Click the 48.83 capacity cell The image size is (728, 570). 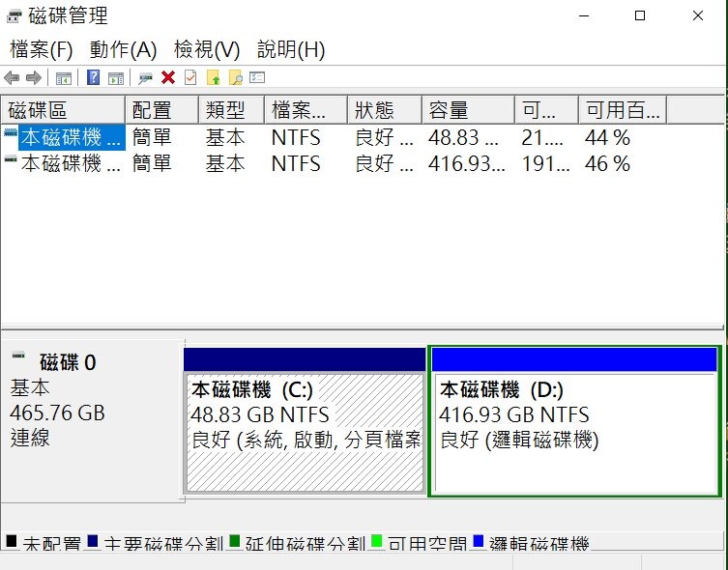click(463, 137)
